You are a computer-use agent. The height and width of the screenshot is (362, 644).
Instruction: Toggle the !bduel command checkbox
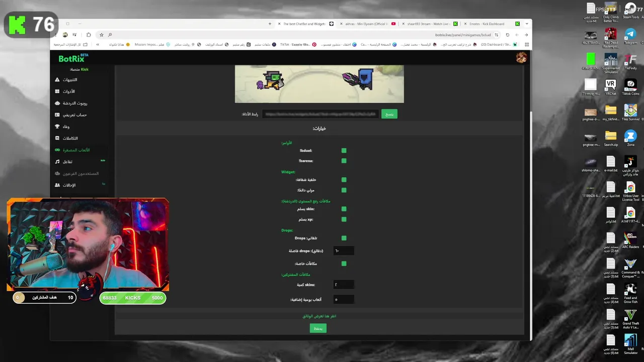(x=344, y=150)
